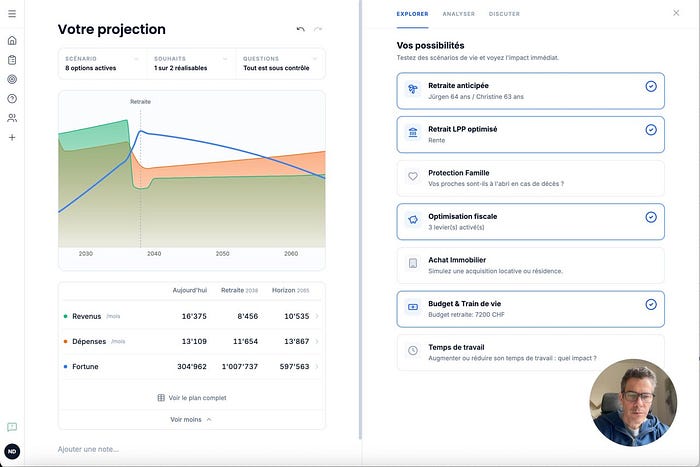700x467 pixels.
Task: Collapse the table with Voir moins
Action: (x=191, y=419)
